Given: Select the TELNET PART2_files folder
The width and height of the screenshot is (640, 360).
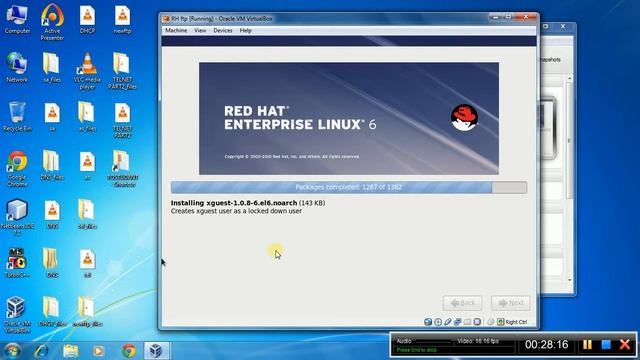Looking at the screenshot, I should [122, 71].
